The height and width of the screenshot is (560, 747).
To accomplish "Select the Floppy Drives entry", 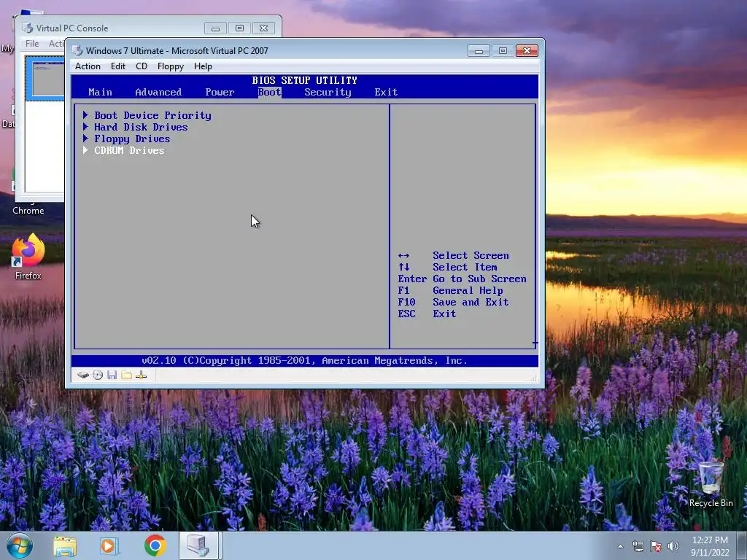I will coord(132,139).
